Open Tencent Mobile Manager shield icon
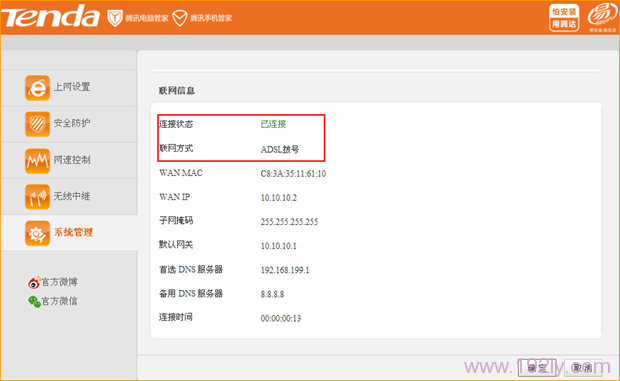620x381 pixels. pyautogui.click(x=180, y=18)
